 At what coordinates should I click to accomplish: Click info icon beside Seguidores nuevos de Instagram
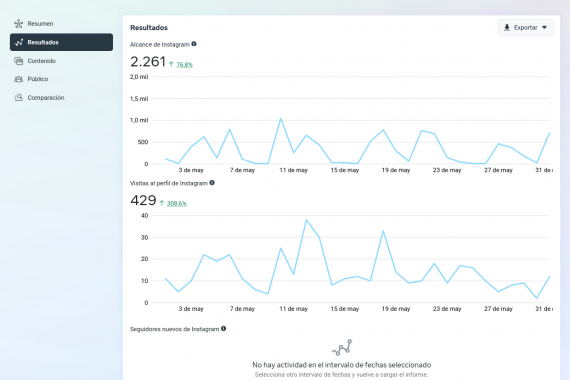coord(224,328)
